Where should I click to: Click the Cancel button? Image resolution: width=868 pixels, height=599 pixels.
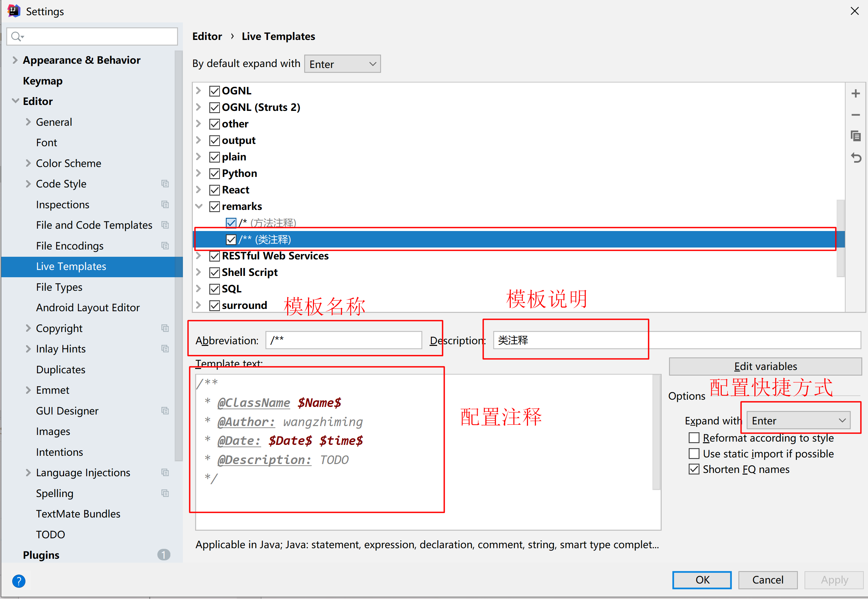pos(768,580)
